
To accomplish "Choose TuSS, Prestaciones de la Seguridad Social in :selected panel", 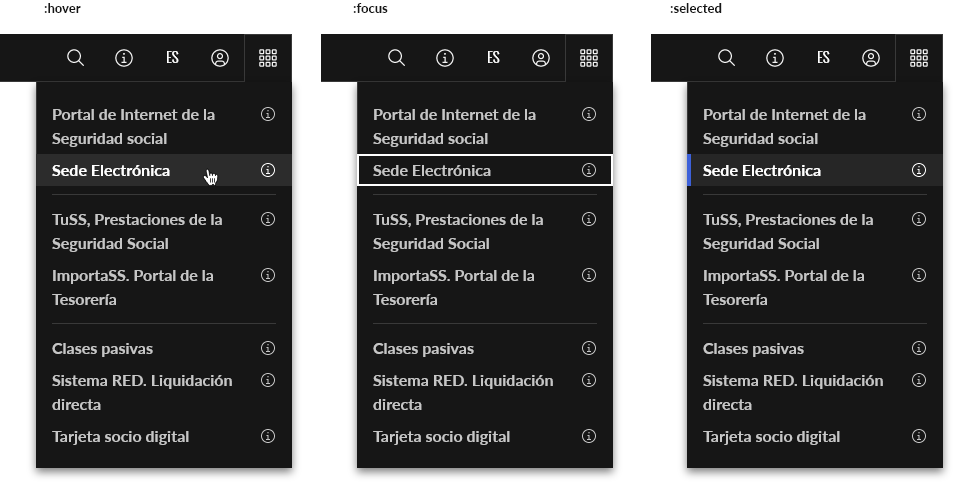I will [x=788, y=231].
